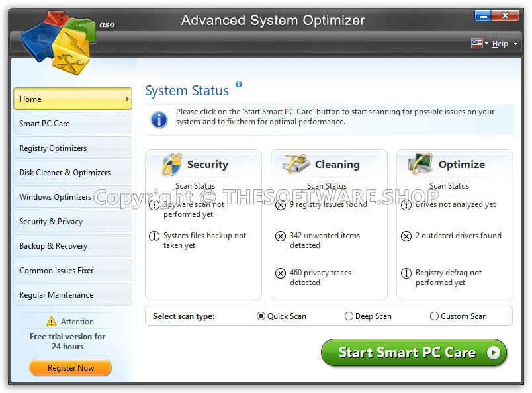The image size is (532, 393).
Task: Click the Security shield icon
Action: [x=172, y=165]
